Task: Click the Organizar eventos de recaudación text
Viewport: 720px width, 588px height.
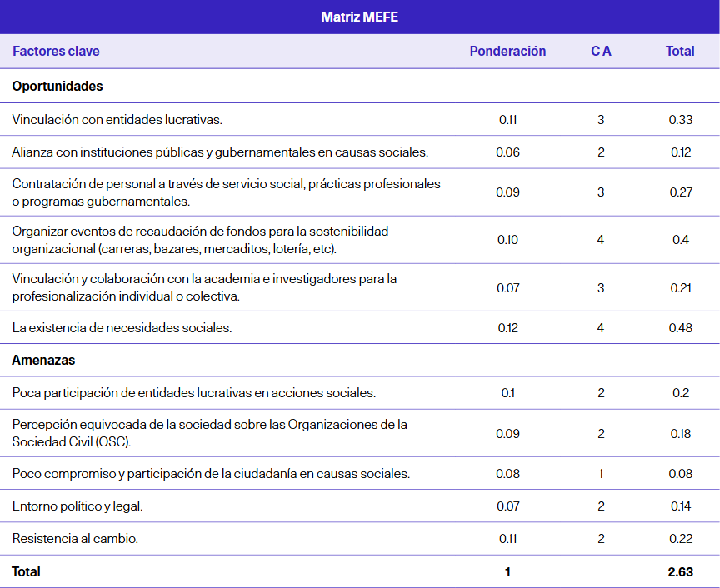Action: (200, 240)
